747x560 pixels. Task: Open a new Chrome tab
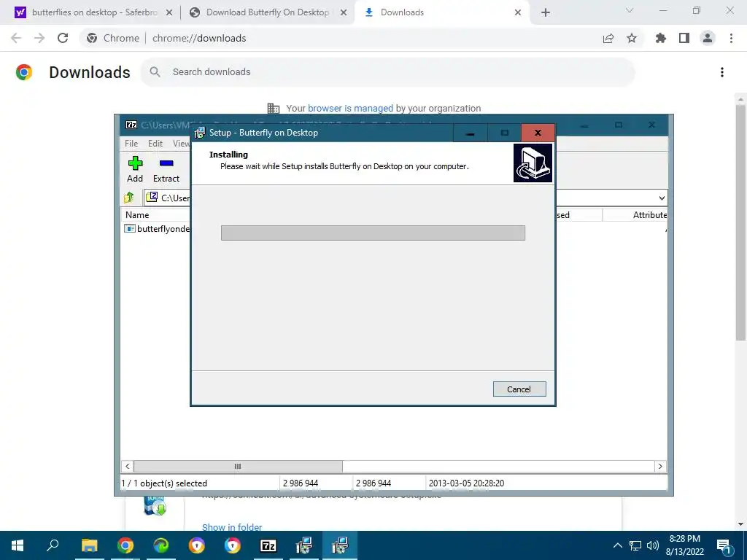(x=546, y=12)
